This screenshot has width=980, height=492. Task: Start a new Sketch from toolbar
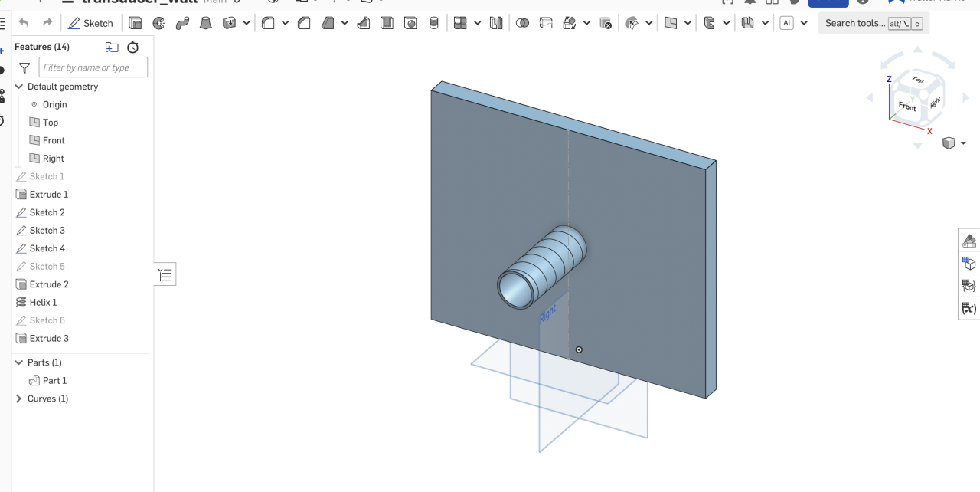(x=90, y=23)
